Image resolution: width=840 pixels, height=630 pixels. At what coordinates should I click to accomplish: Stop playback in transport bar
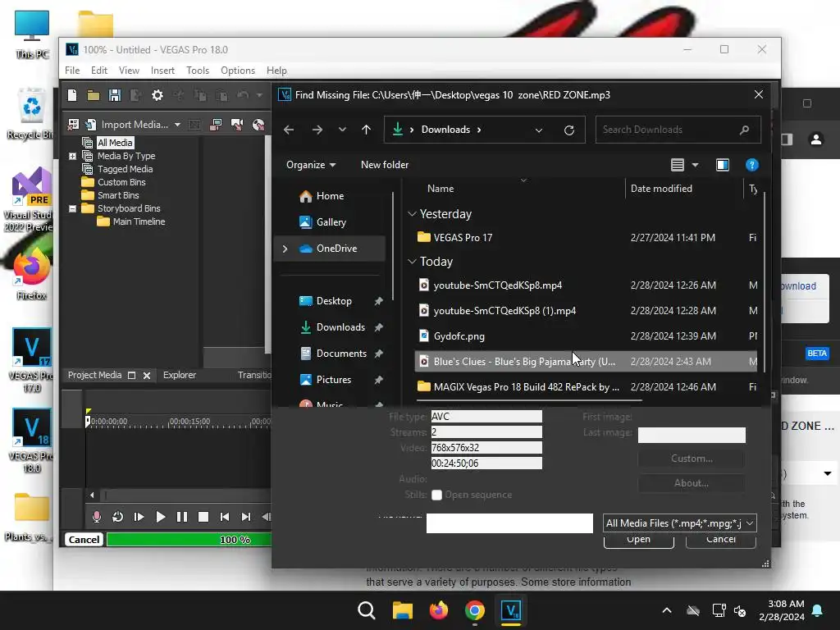pos(203,517)
